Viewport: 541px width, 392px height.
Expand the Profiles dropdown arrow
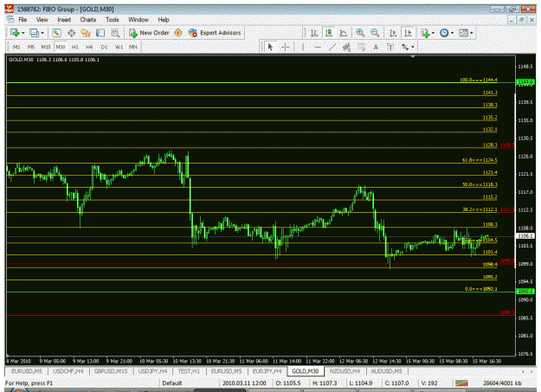click(x=42, y=33)
